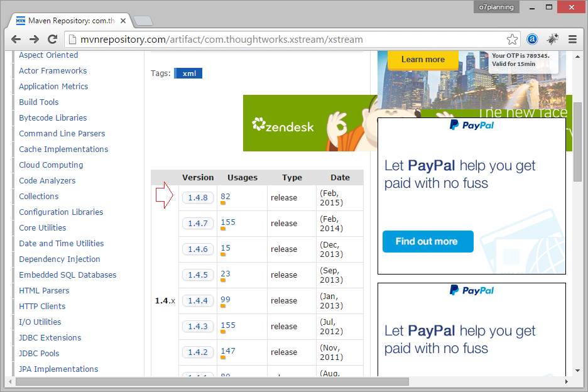Open version 1.4.2 of xstream
This screenshot has height=392, width=588.
[x=198, y=352]
